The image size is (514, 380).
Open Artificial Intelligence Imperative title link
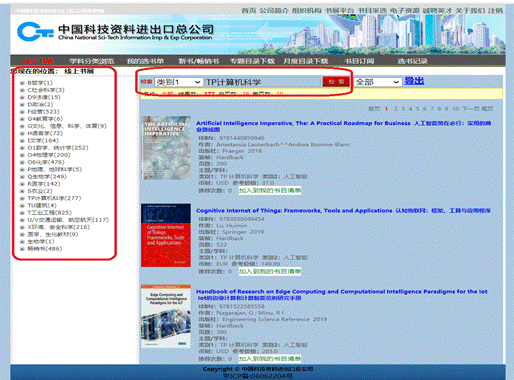tap(344, 126)
